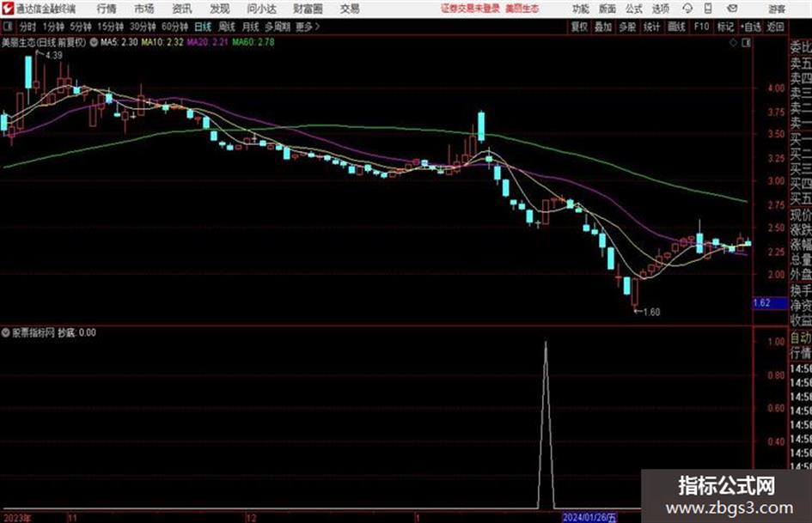Click the 2024/01/26 date marker on time axis
812x523 pixels.
pos(589,517)
